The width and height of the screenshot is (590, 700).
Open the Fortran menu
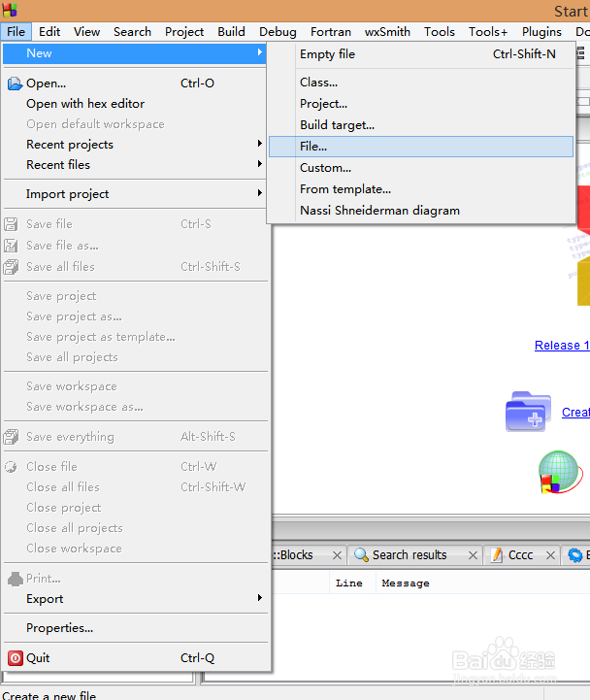331,32
